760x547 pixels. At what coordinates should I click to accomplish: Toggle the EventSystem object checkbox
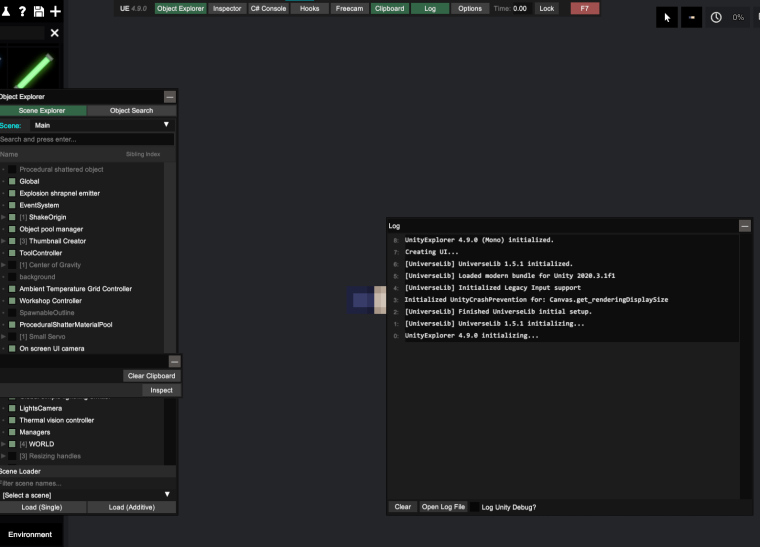12,205
